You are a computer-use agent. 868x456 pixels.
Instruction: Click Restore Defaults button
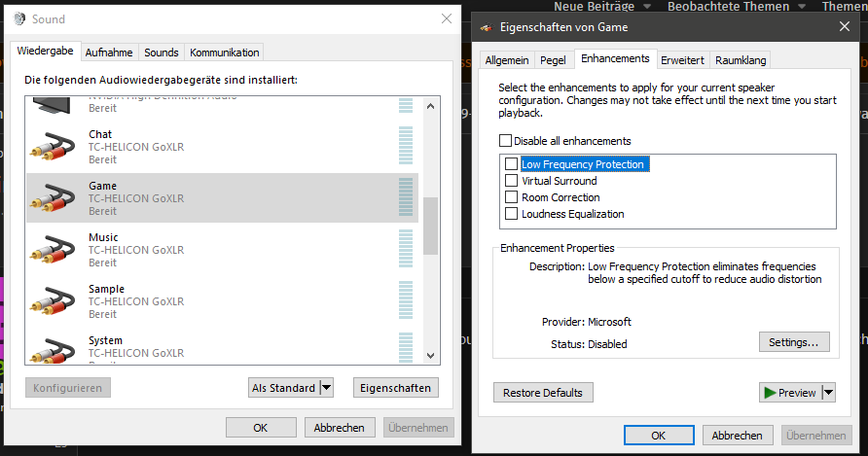click(x=543, y=393)
